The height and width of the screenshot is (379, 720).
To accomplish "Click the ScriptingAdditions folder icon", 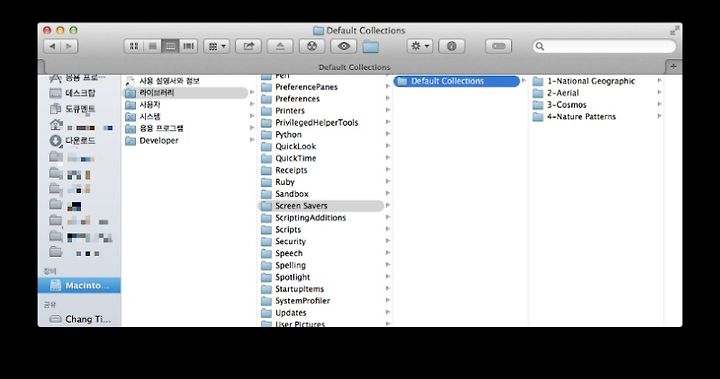I will point(266,218).
